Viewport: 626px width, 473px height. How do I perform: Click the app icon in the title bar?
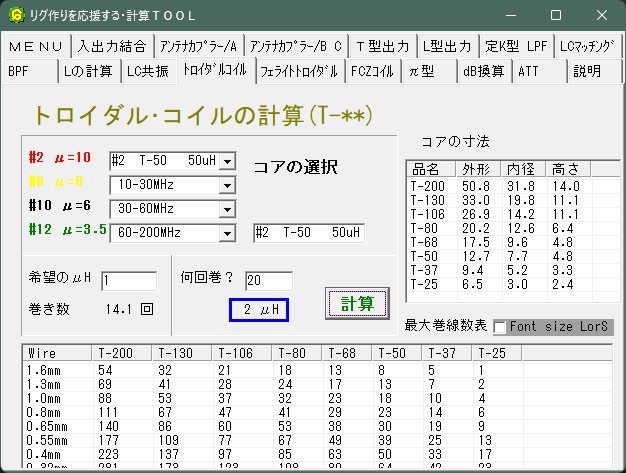tap(16, 15)
